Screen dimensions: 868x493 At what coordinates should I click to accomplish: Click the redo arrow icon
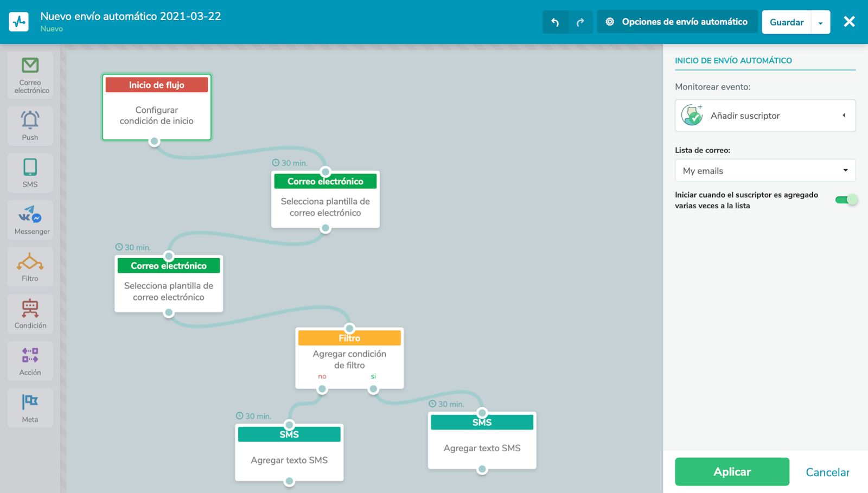580,22
